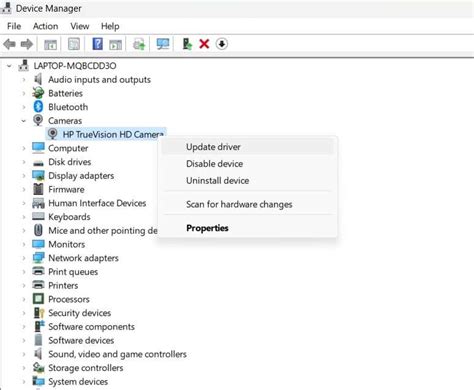474x390 pixels.
Task: Click the red X Uninstall device icon
Action: 204,44
